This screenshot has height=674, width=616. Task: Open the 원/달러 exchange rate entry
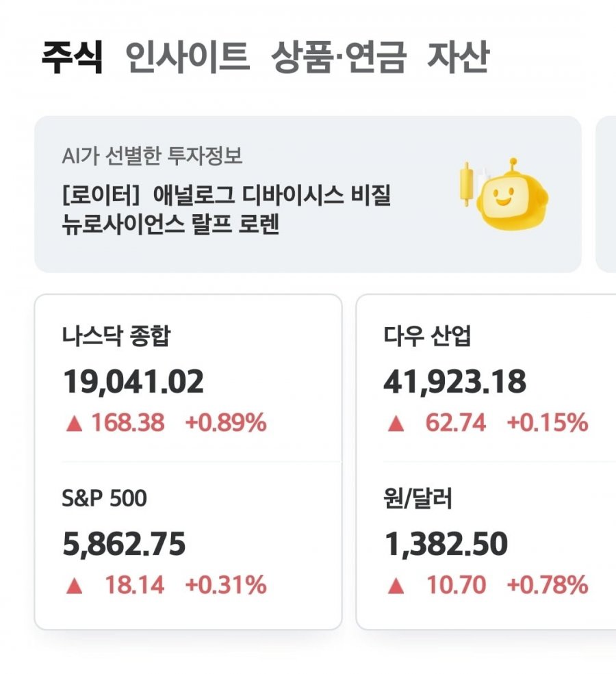487,543
